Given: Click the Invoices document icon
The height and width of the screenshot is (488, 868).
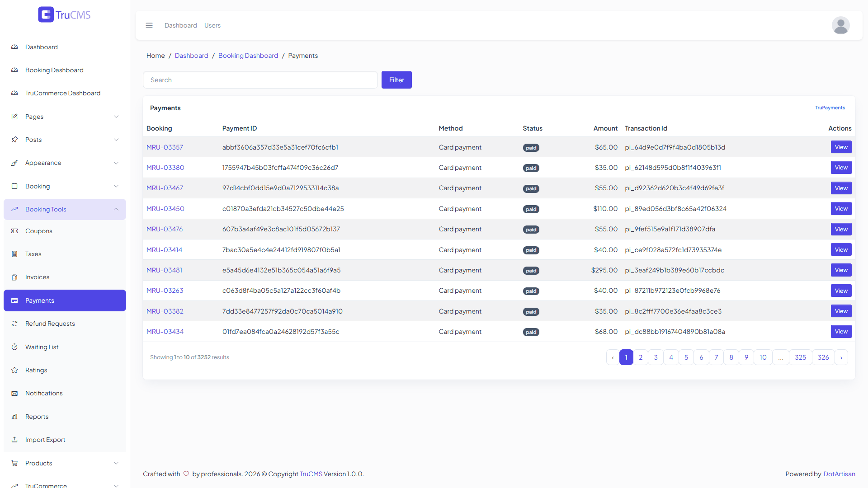Looking at the screenshot, I should pyautogui.click(x=14, y=277).
